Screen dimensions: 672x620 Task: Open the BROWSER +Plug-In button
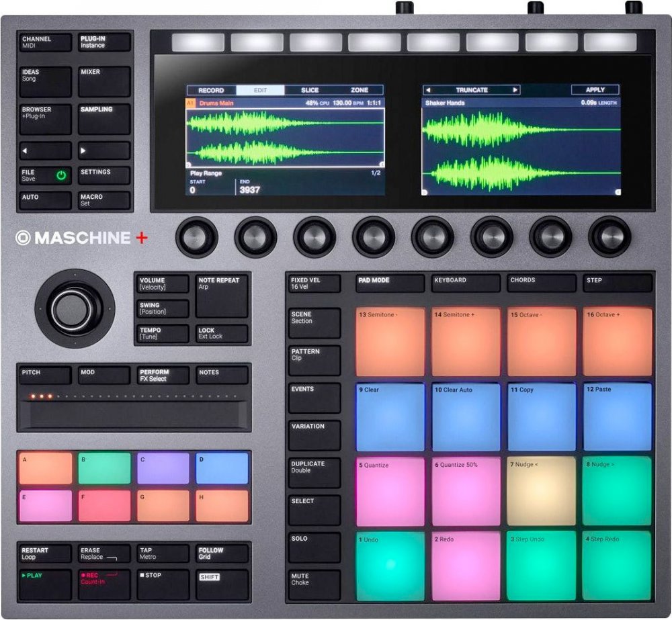coord(45,118)
